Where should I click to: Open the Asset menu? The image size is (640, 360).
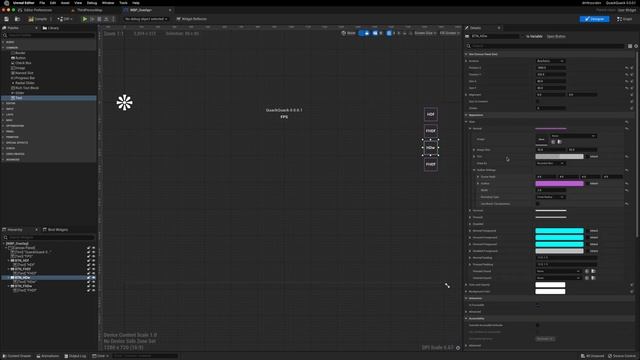65,3
